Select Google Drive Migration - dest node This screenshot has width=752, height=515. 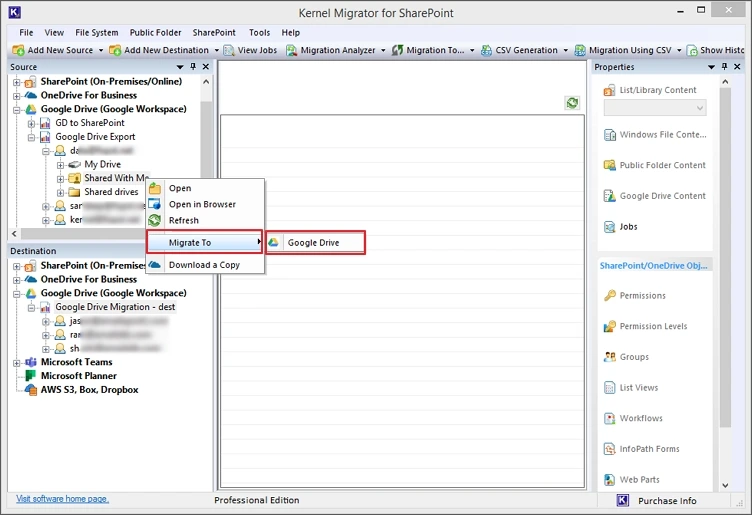[x=115, y=307]
